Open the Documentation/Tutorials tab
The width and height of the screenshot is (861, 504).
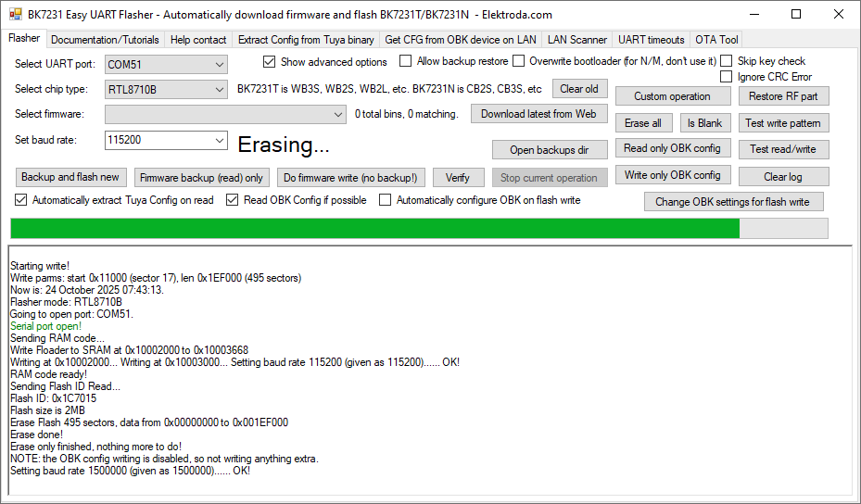pyautogui.click(x=105, y=40)
